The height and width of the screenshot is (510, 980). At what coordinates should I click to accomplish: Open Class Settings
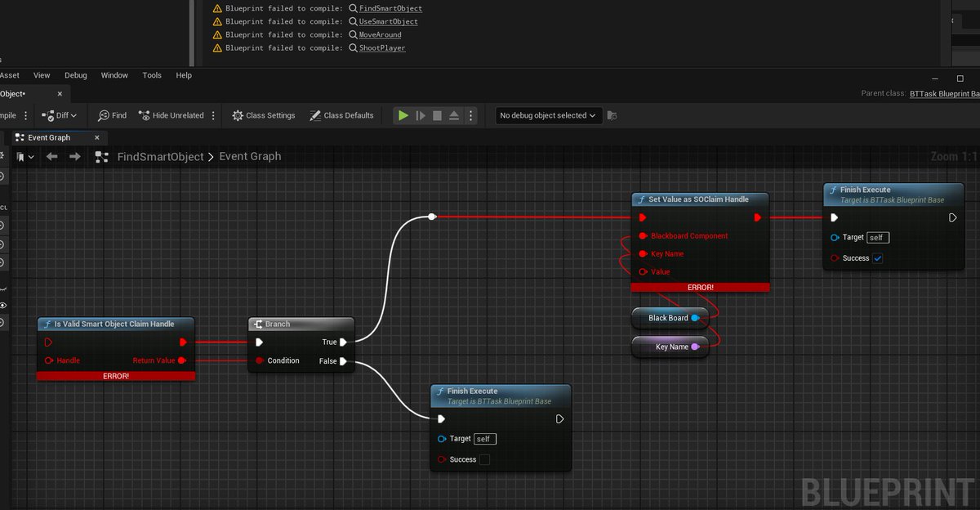(264, 115)
